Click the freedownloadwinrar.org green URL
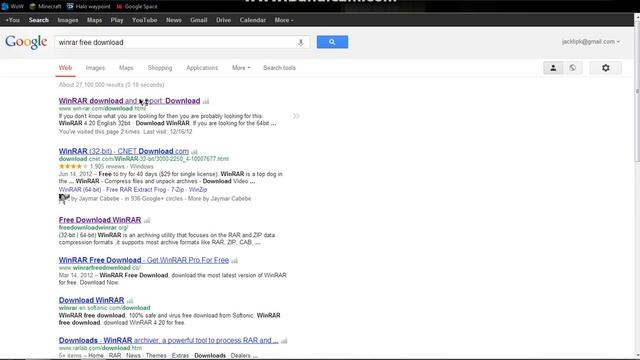The width and height of the screenshot is (640, 360). tap(93, 227)
